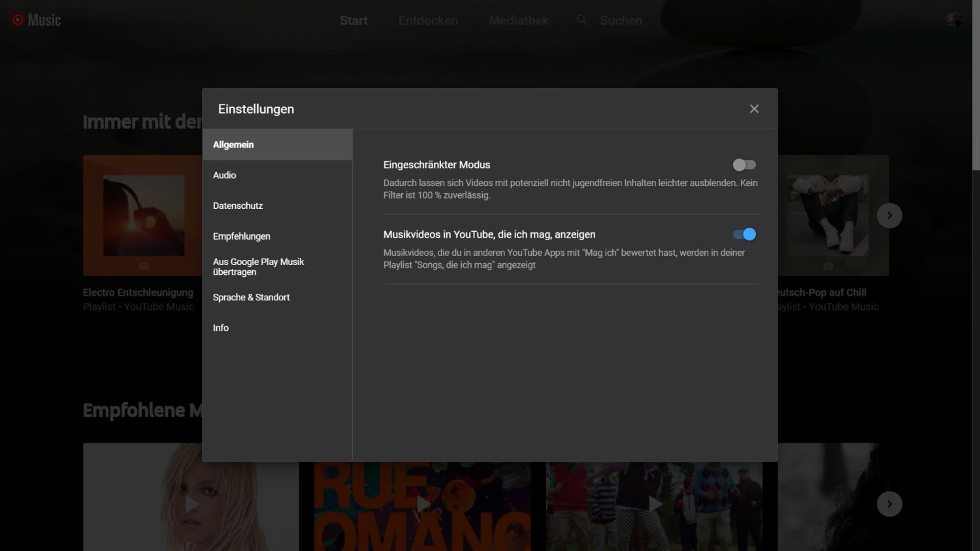Image resolution: width=980 pixels, height=551 pixels.
Task: Advance the Empfohlene carousel with right chevron
Action: 889,504
